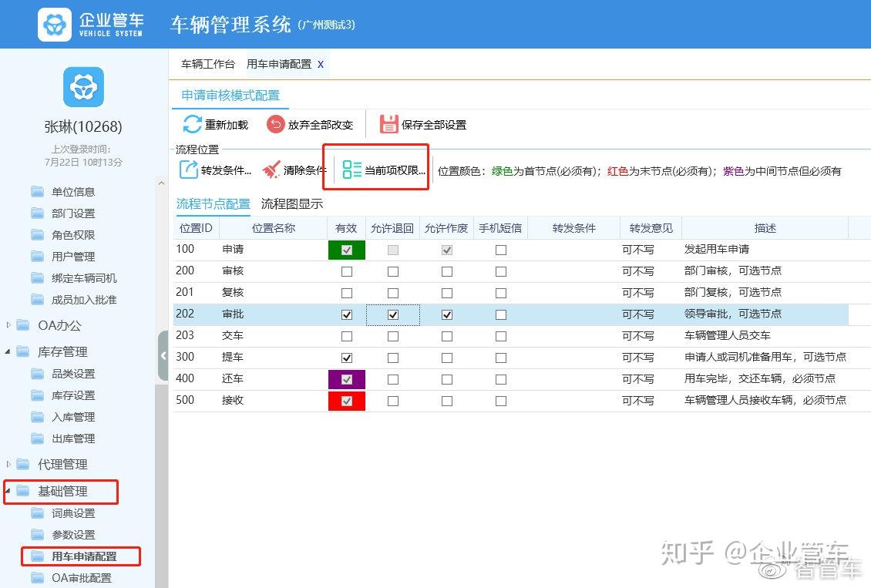Open the OA办公 menu group
The image size is (871, 588).
[x=59, y=325]
